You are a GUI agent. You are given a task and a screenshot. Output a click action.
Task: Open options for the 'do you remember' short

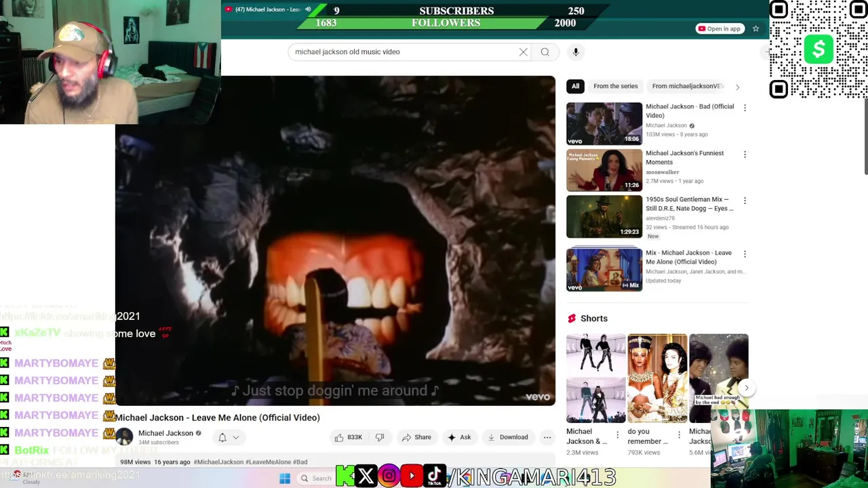coord(679,434)
